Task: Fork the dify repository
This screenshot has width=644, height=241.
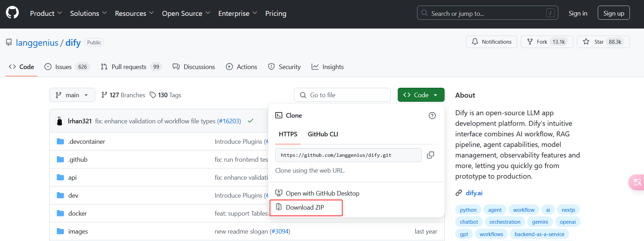Action: pos(541,42)
